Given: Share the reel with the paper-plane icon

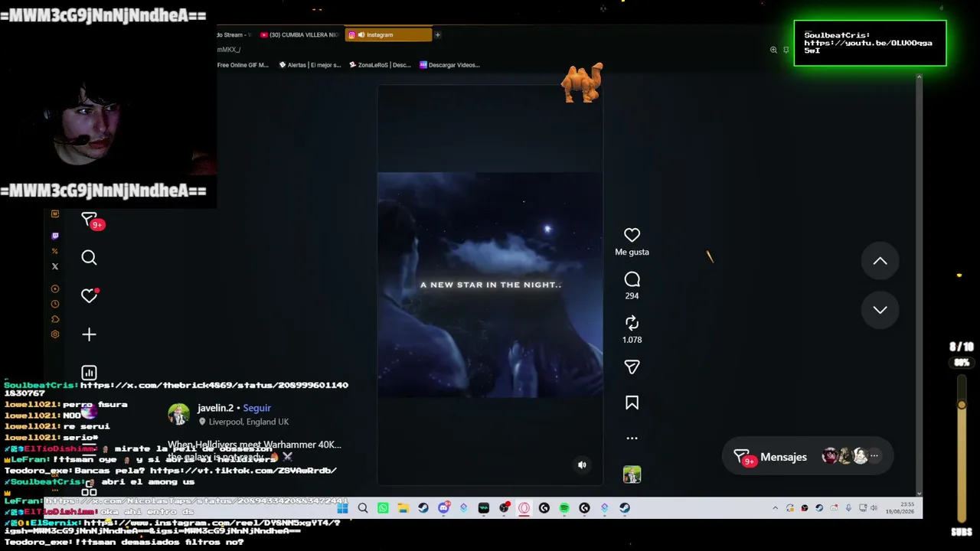Looking at the screenshot, I should tap(632, 367).
